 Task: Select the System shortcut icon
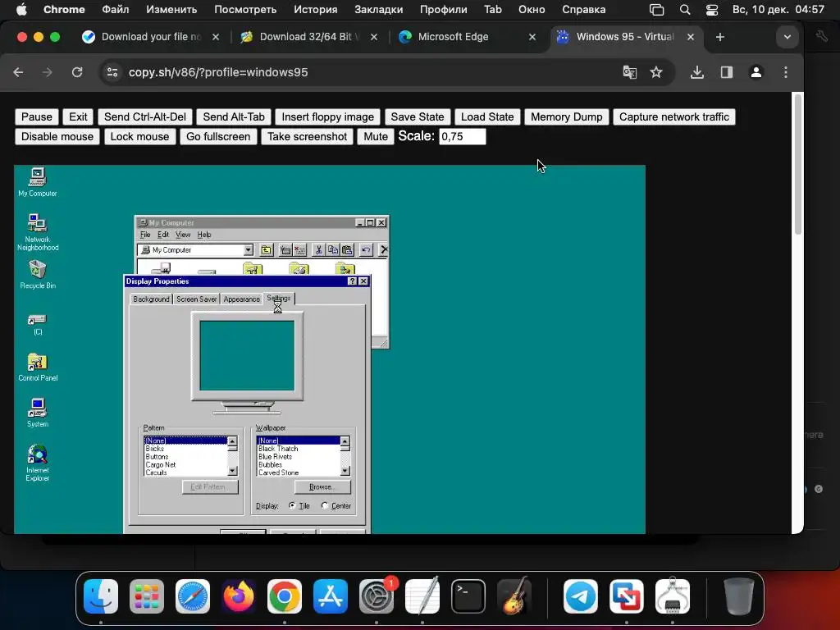click(38, 413)
